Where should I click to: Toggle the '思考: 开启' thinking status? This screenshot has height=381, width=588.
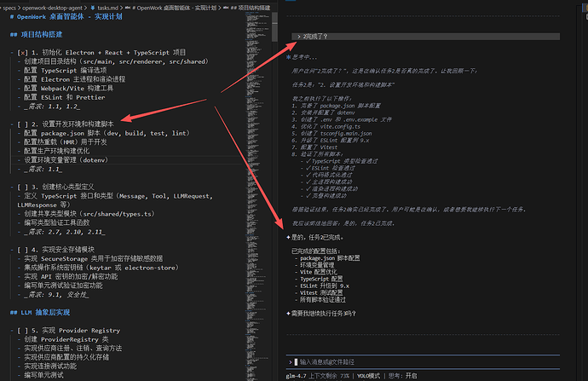[402, 376]
